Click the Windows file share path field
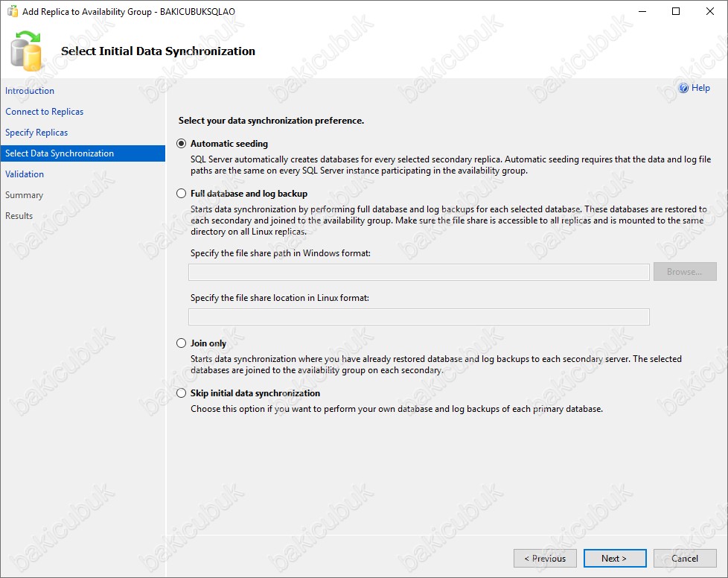The height and width of the screenshot is (578, 728). point(419,273)
